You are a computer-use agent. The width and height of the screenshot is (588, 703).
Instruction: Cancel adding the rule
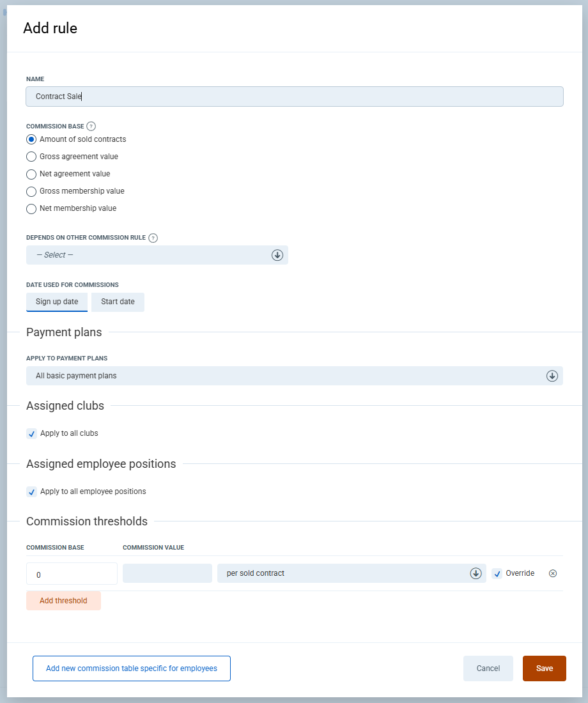point(488,668)
